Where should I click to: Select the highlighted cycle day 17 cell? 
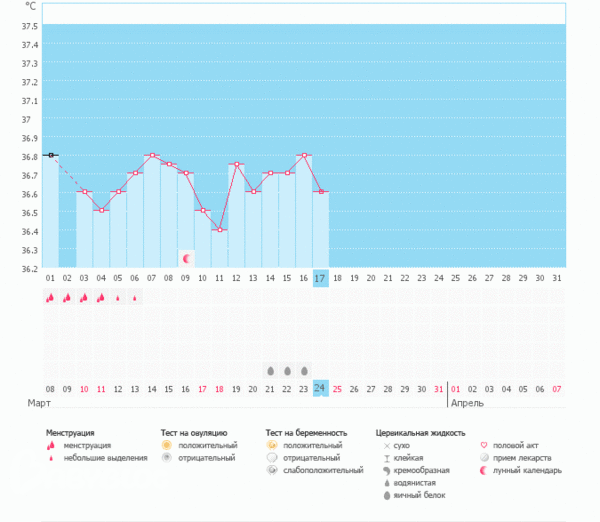coord(320,277)
